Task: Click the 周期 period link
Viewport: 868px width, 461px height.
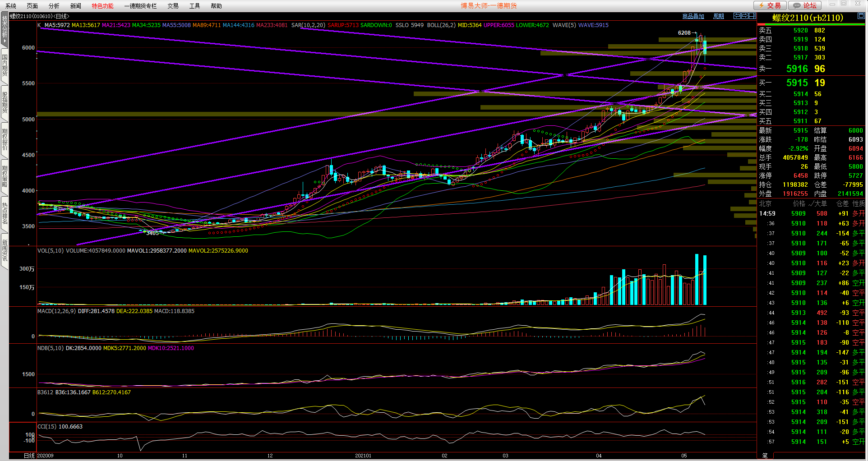Action: 719,16
